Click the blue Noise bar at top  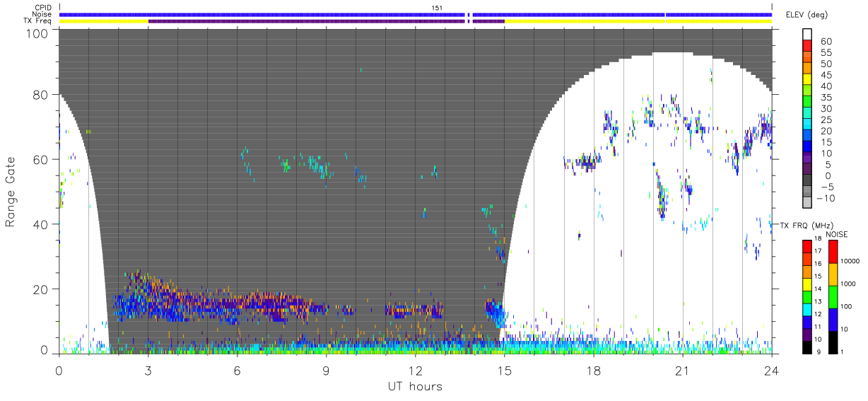click(415, 14)
